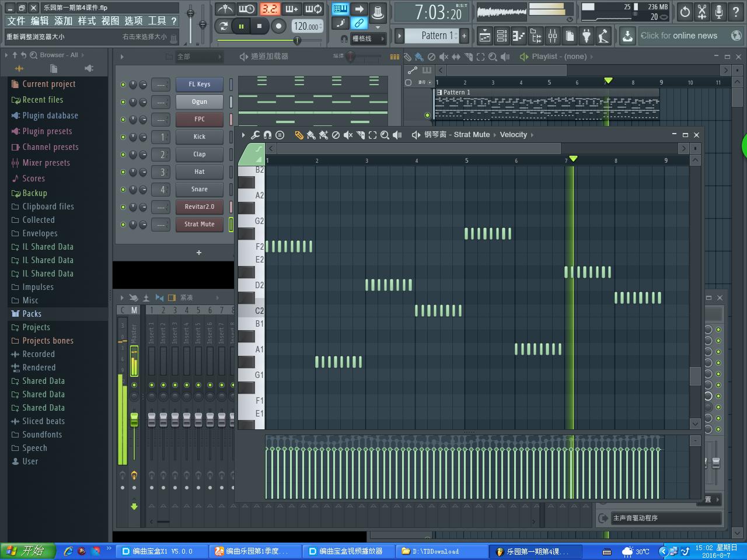This screenshot has height=560, width=747.
Task: Open the 工具 menu
Action: point(156,21)
